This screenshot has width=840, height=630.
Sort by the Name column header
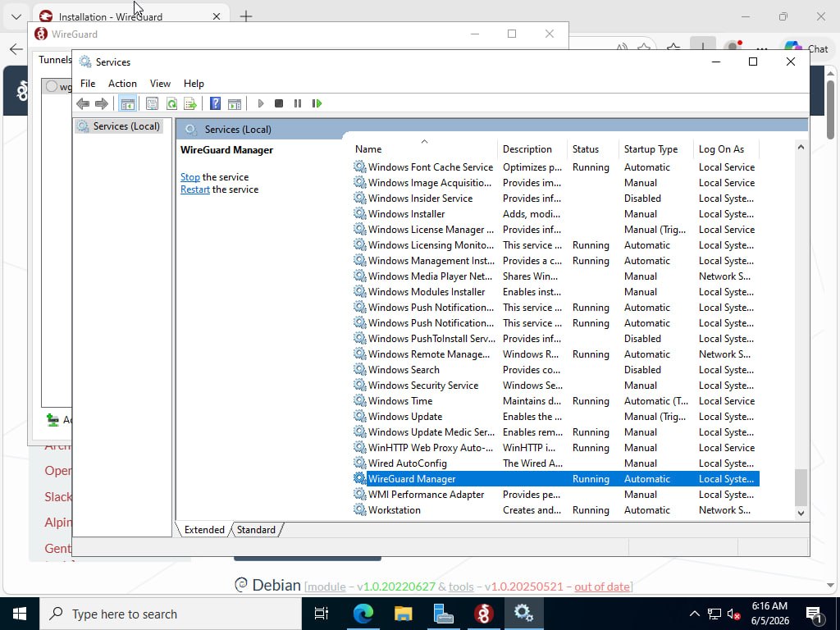[x=424, y=149]
